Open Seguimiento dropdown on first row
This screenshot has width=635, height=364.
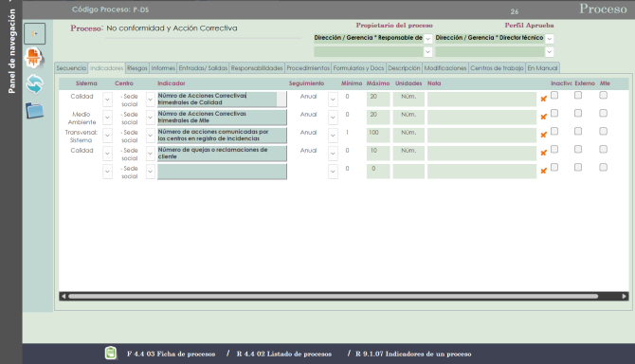(333, 100)
